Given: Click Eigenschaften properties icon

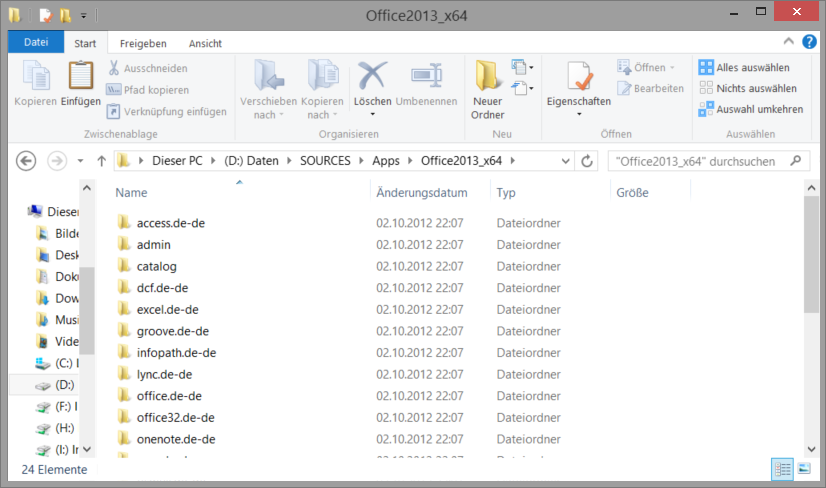Looking at the screenshot, I should (579, 75).
